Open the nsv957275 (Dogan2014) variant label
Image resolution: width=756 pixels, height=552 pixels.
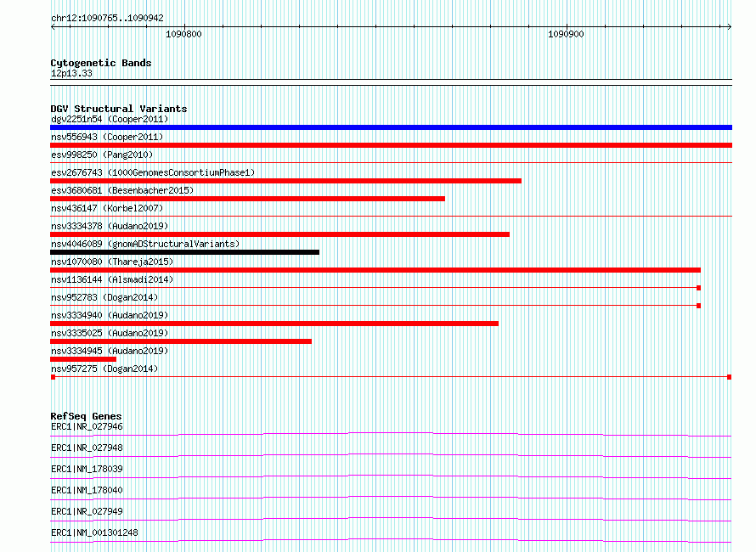tap(104, 369)
